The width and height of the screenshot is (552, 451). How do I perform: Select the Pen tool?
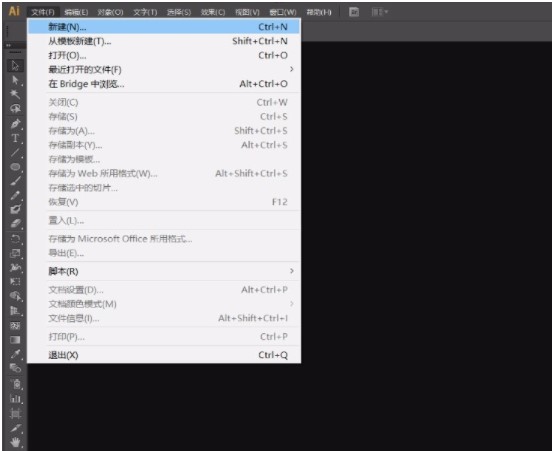(x=15, y=124)
